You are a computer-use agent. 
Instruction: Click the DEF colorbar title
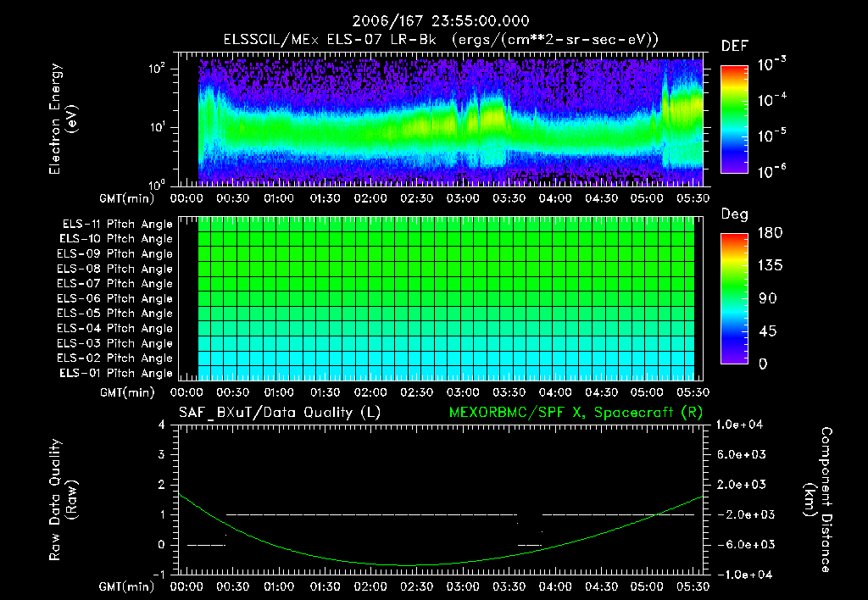tap(734, 47)
